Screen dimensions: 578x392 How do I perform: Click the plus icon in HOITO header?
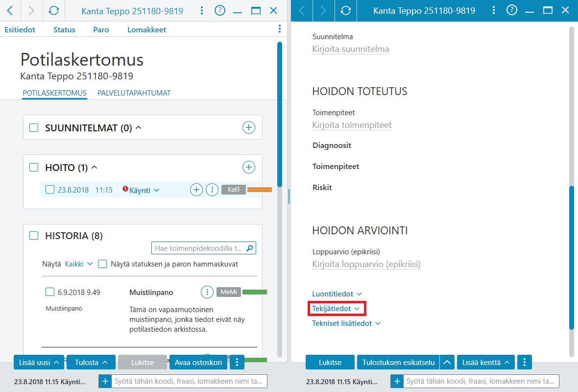249,168
